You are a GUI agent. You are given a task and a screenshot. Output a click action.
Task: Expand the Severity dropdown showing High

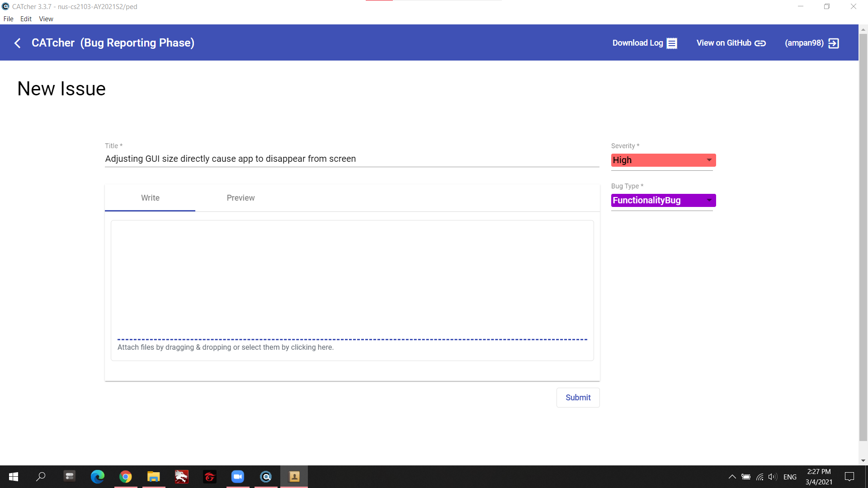tap(663, 160)
